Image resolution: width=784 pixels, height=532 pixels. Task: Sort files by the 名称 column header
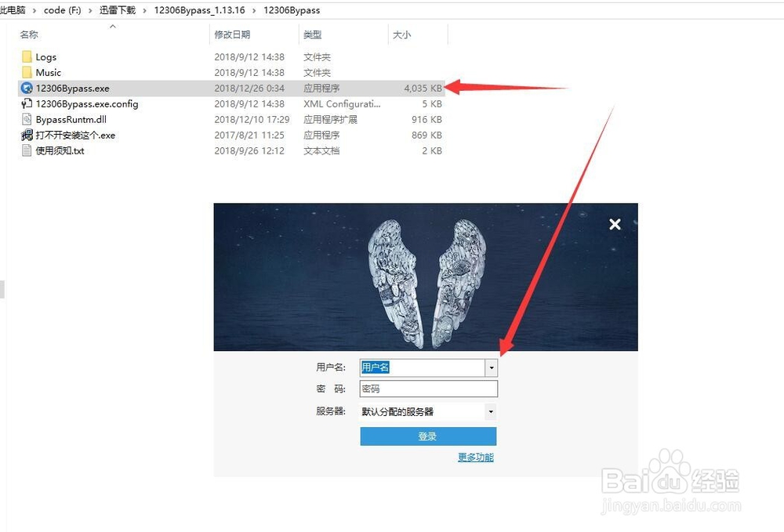point(29,34)
